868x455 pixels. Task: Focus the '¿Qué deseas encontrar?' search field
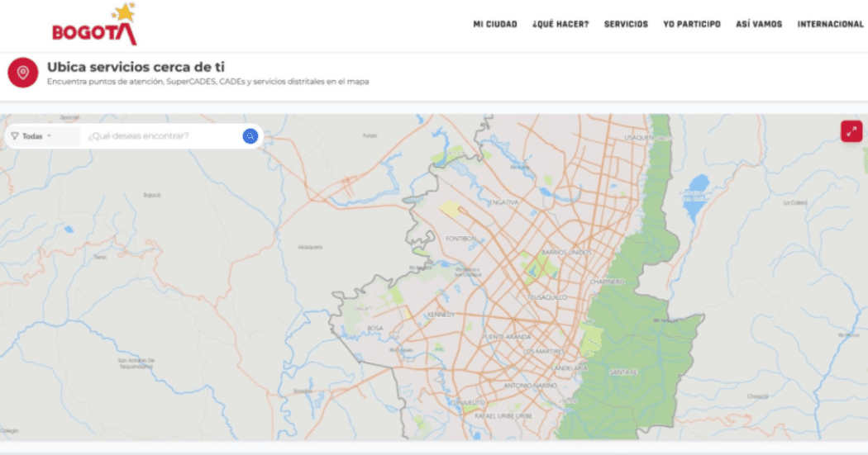pyautogui.click(x=162, y=136)
